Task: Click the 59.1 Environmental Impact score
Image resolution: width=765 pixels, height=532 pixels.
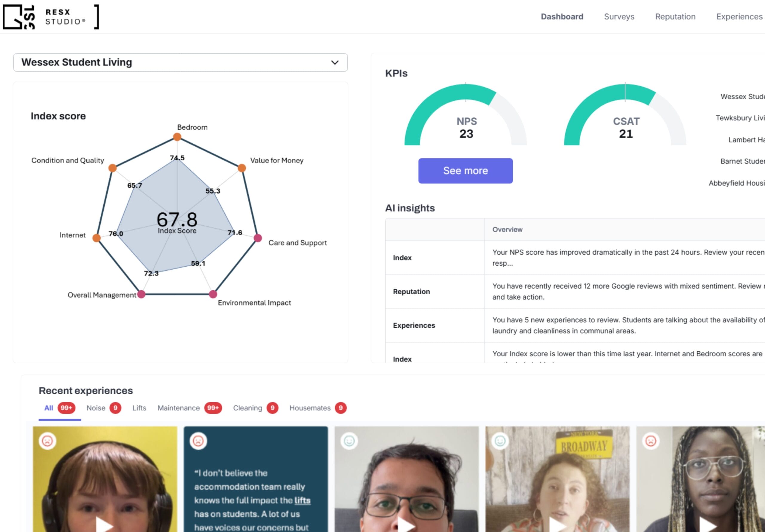Action: (198, 263)
